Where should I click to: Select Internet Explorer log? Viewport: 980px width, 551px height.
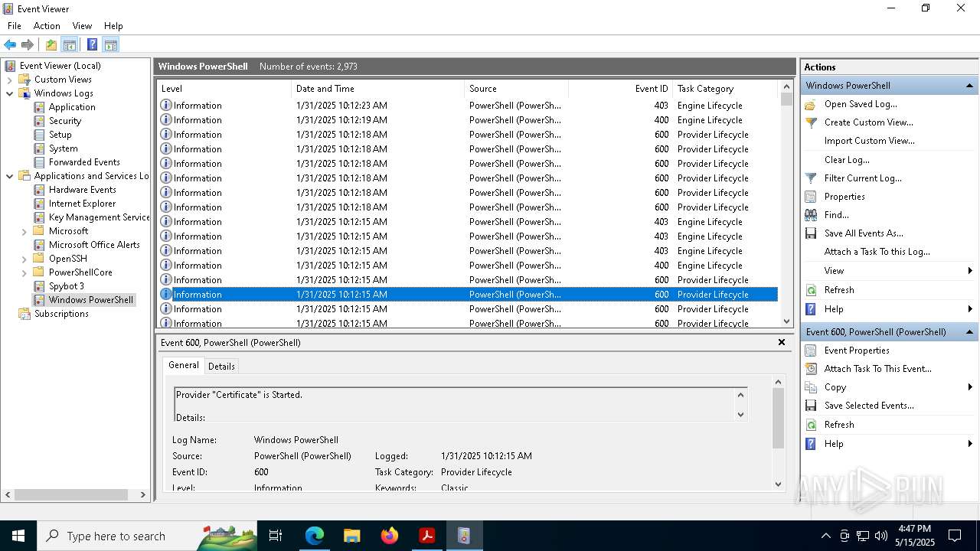[x=82, y=204]
